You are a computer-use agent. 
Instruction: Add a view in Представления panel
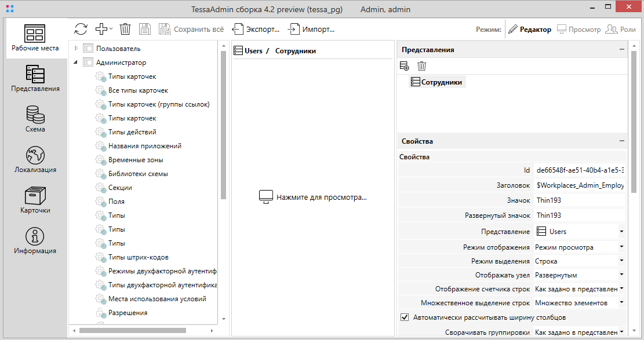pos(405,67)
